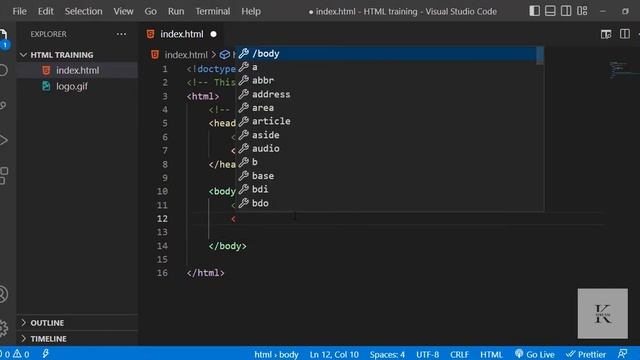The width and height of the screenshot is (640, 360).
Task: Click line number 14
Action: click(162, 246)
